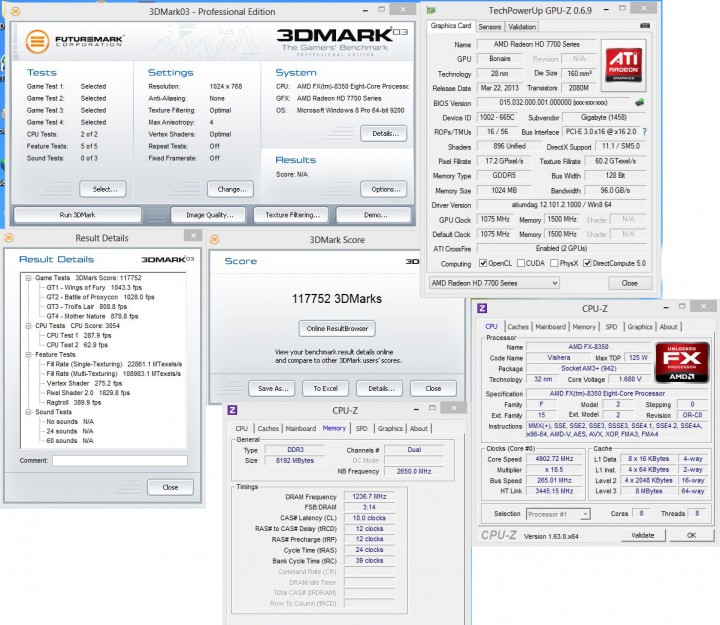The height and width of the screenshot is (625, 720).
Task: Open the Processor #1 selection dropdown
Action: point(558,514)
